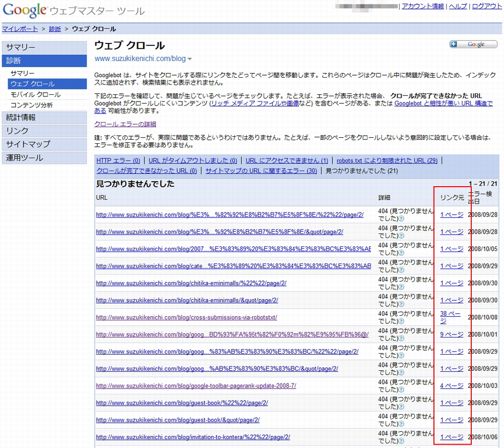Click the date 2008/10/03

[482, 385]
